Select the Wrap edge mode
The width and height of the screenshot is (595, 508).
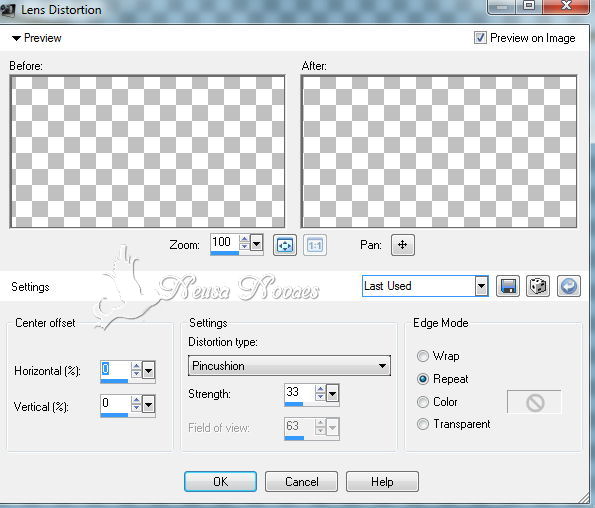pos(423,356)
